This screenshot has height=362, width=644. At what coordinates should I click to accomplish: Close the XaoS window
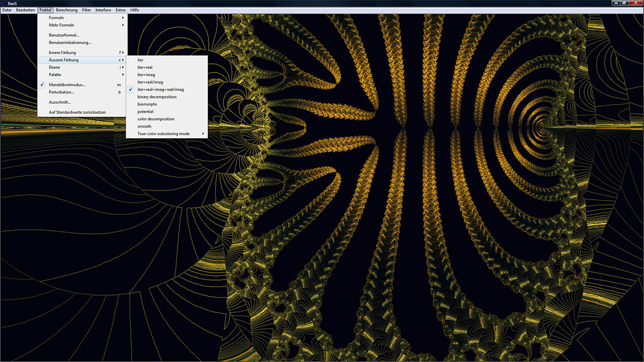click(635, 3)
